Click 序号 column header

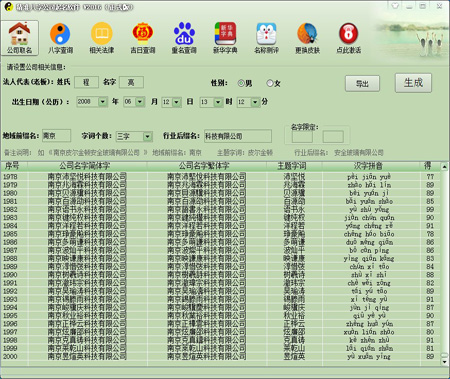[x=14, y=166]
